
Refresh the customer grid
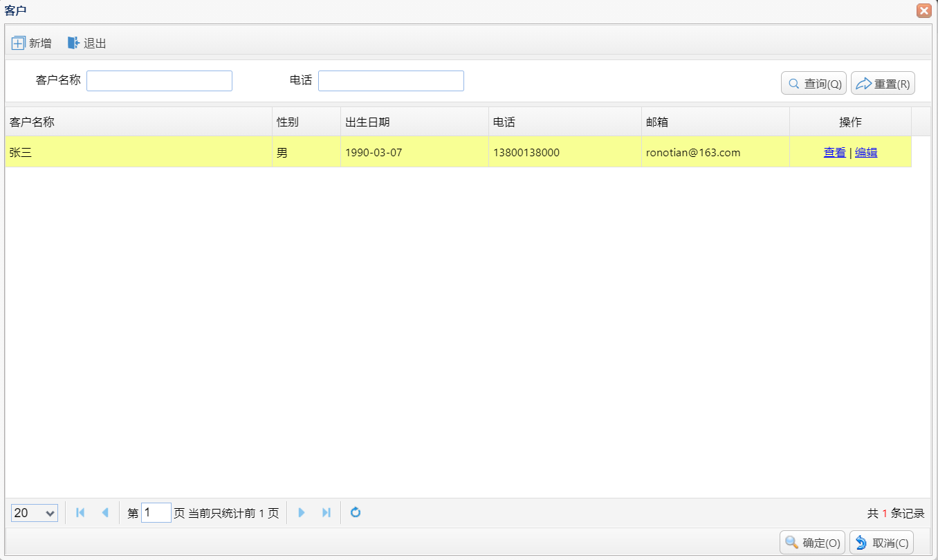[x=356, y=512]
